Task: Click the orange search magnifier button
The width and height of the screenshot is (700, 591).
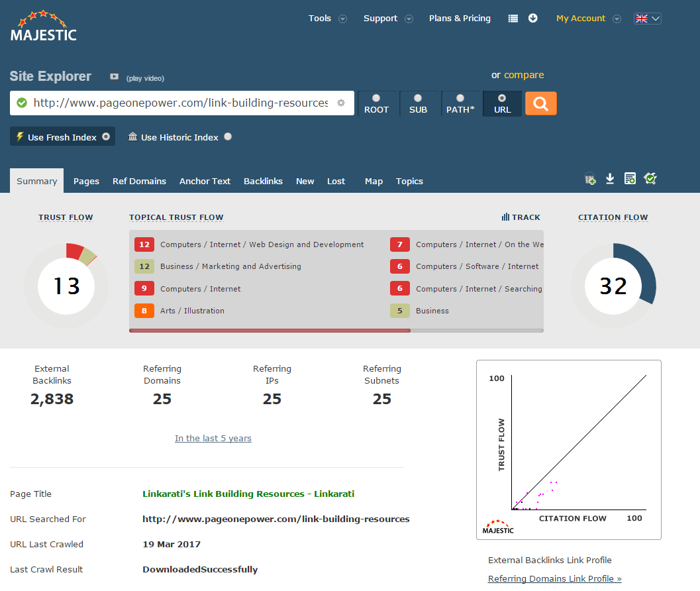Action: point(540,103)
